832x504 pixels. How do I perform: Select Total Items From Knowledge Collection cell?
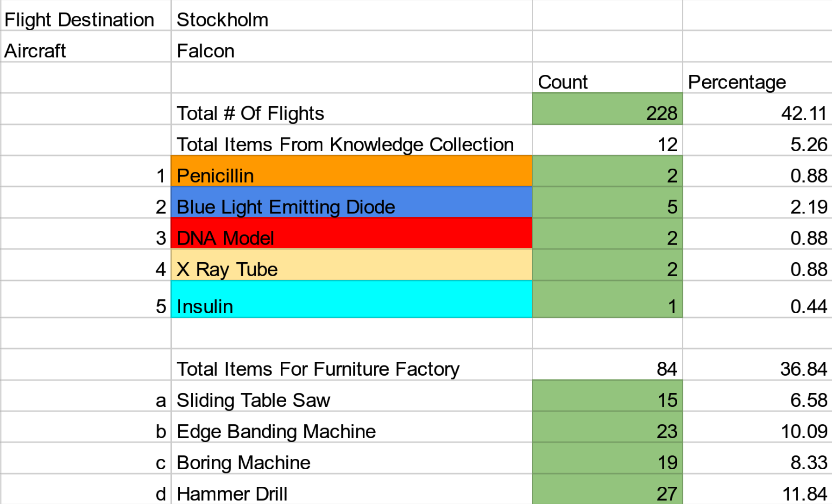(351, 145)
